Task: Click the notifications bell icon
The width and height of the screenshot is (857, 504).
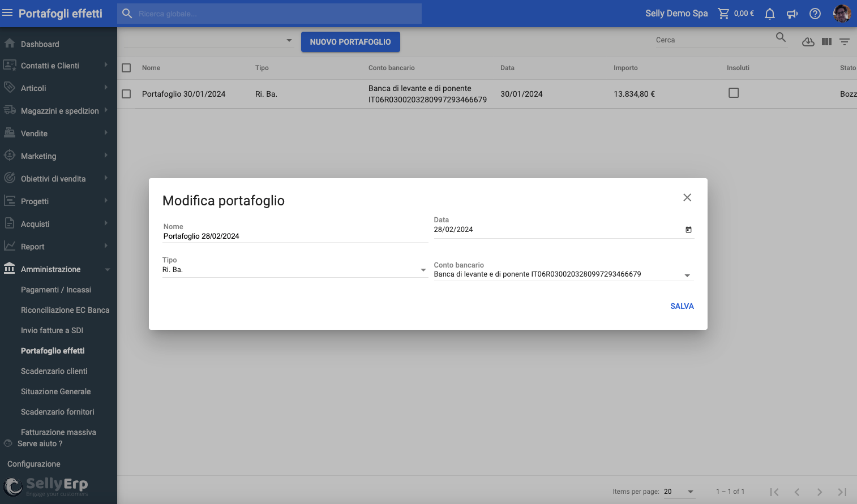Action: [769, 14]
